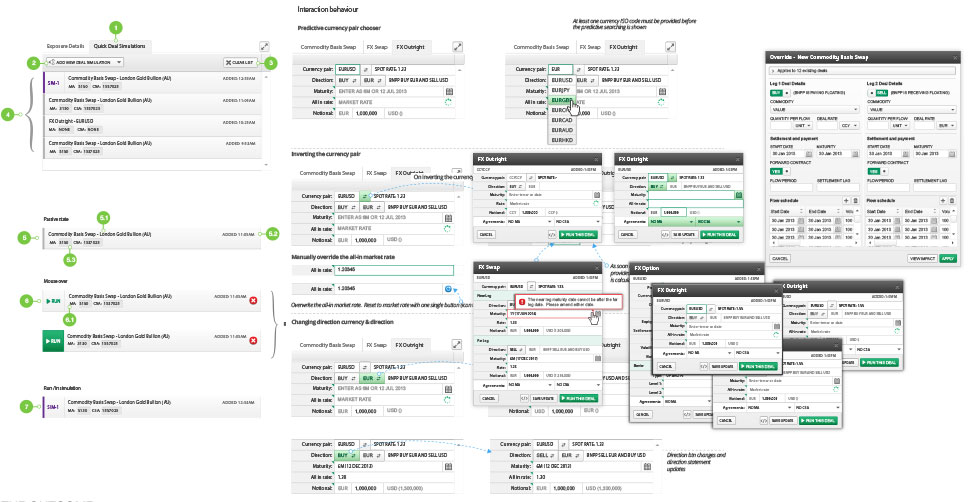Image resolution: width=968 pixels, height=502 pixels.
Task: Select EURGBP from the currency pair suggestions
Action: [563, 102]
